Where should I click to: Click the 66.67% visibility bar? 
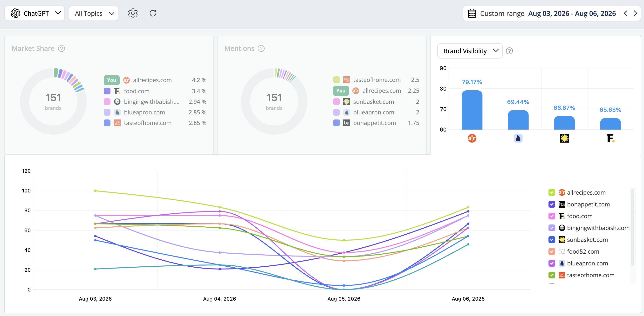pyautogui.click(x=564, y=123)
